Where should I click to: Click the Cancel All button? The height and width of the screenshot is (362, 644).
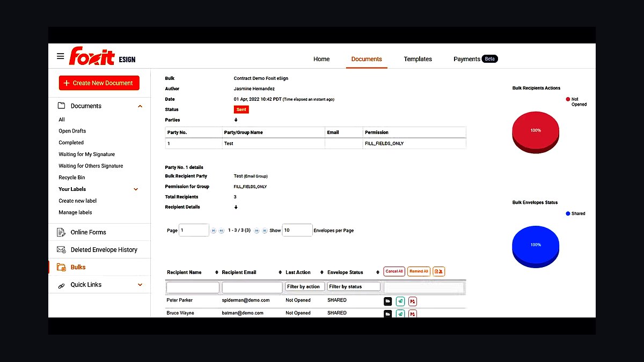point(394,271)
